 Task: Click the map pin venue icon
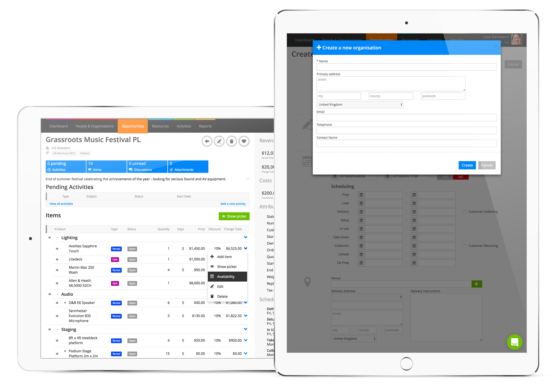coord(308,283)
